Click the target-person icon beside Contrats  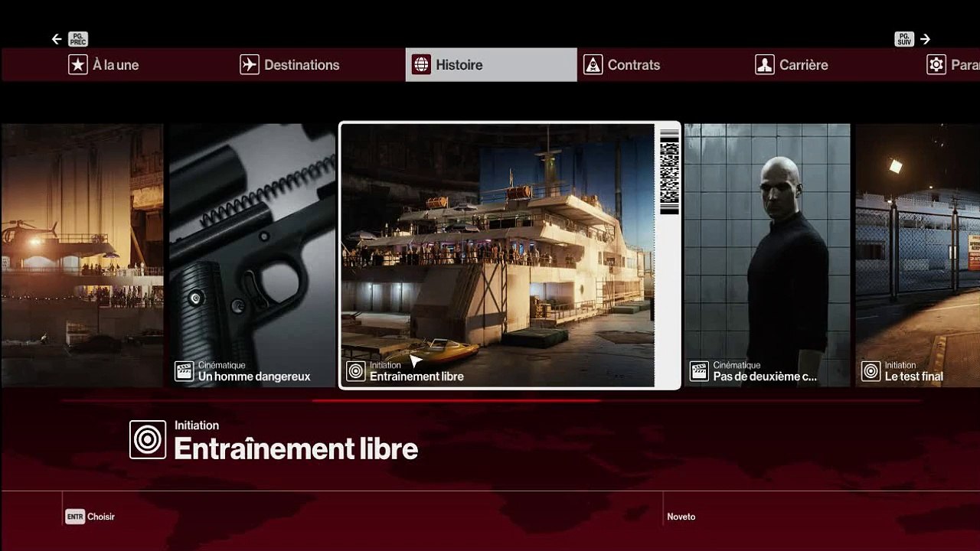[x=593, y=65]
